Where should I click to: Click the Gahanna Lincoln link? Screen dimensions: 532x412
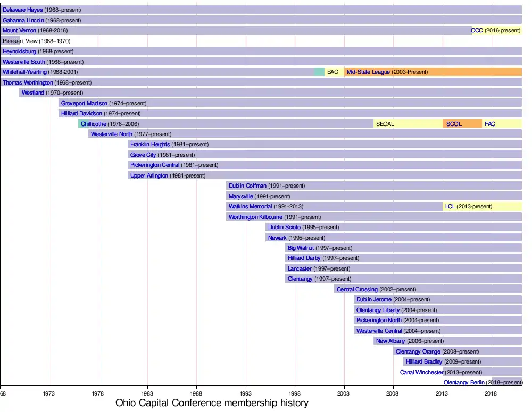23,20
